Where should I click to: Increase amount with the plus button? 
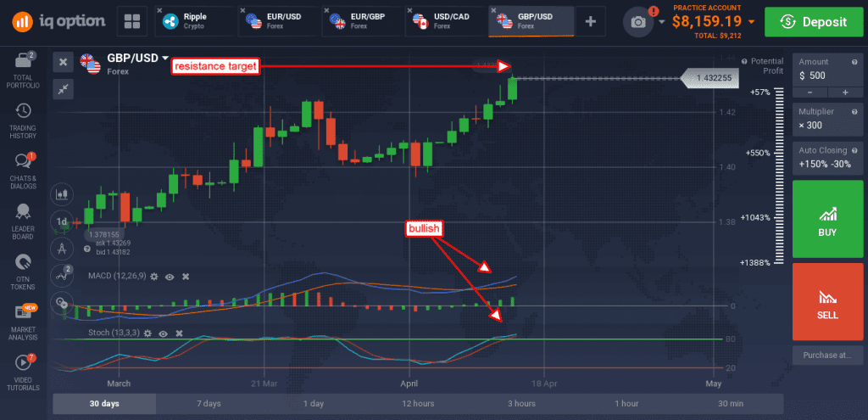coord(845,92)
